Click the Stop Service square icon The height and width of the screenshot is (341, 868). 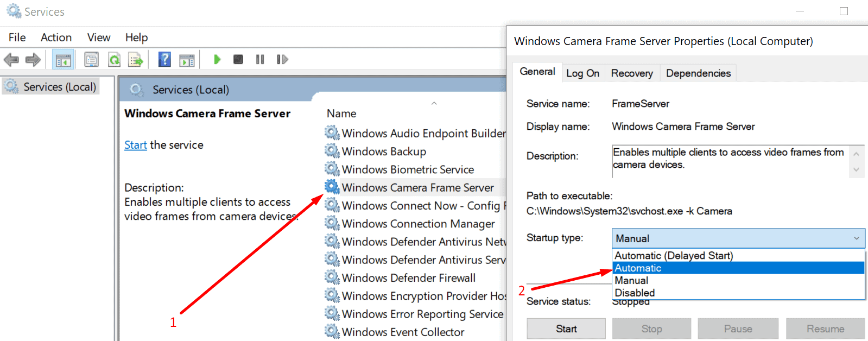tap(238, 59)
